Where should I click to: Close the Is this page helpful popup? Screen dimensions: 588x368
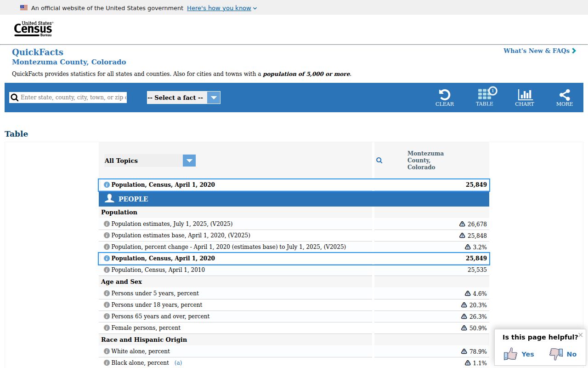pyautogui.click(x=581, y=335)
